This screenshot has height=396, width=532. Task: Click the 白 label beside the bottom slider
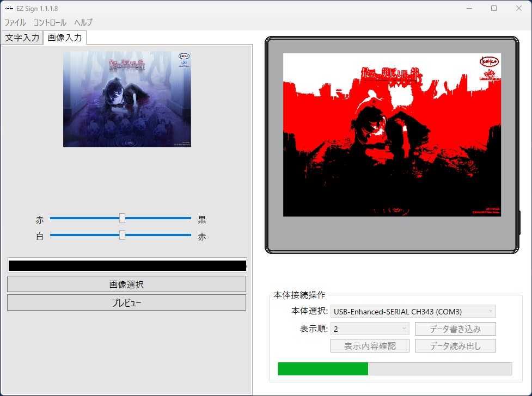(40, 236)
